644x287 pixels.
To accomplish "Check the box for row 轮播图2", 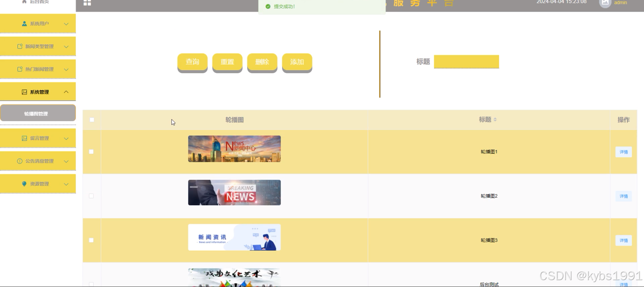I will [91, 196].
